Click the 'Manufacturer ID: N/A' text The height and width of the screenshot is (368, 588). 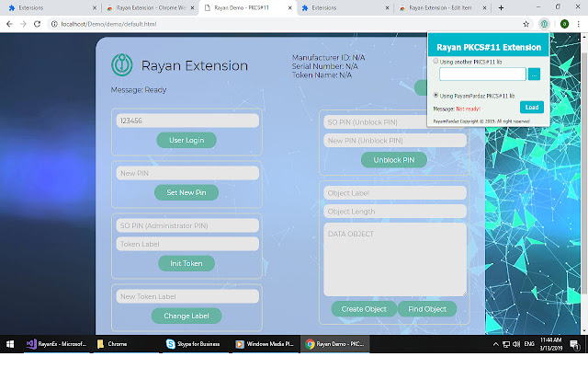(x=329, y=57)
